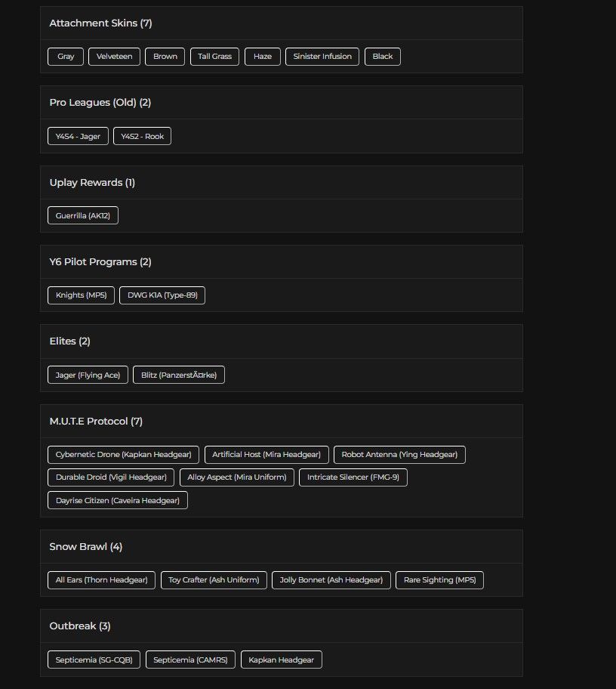
Task: Click the Uplay Rewards (1) heading
Action: tap(92, 183)
